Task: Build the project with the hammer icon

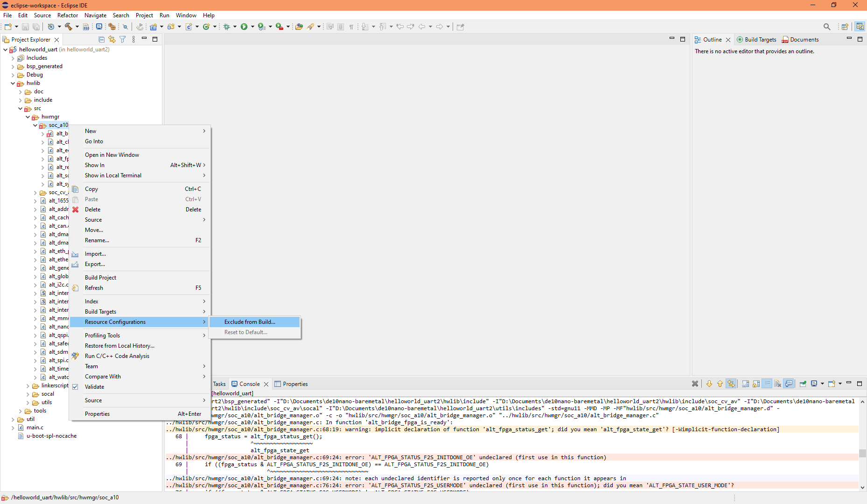Action: pos(68,27)
